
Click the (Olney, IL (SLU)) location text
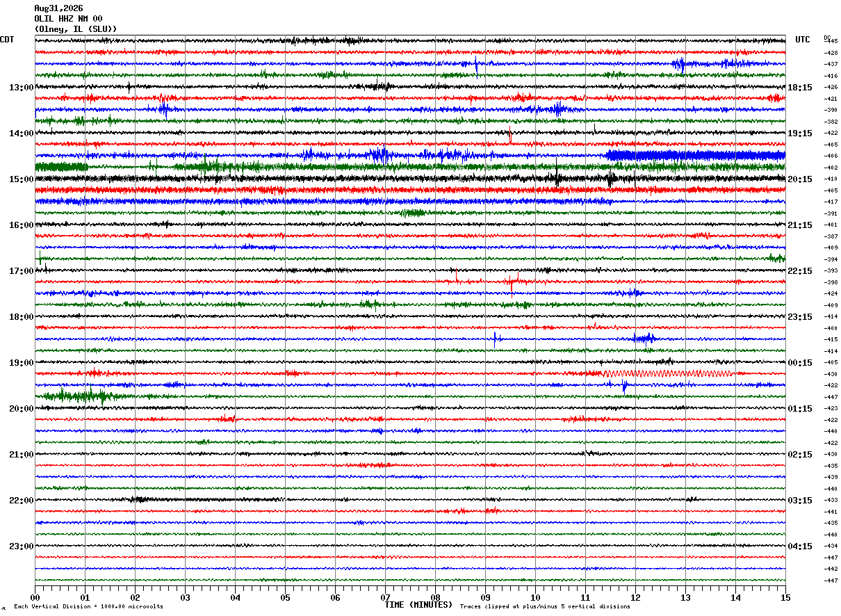(76, 29)
